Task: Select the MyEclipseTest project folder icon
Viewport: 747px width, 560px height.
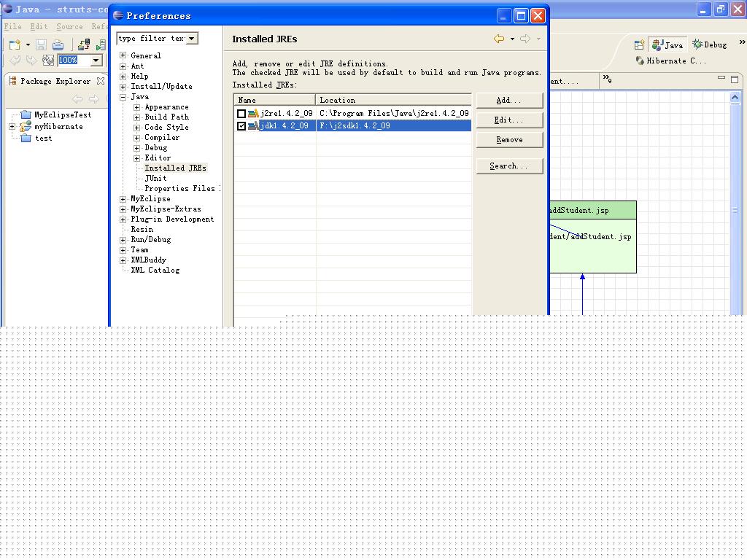Action: click(26, 114)
